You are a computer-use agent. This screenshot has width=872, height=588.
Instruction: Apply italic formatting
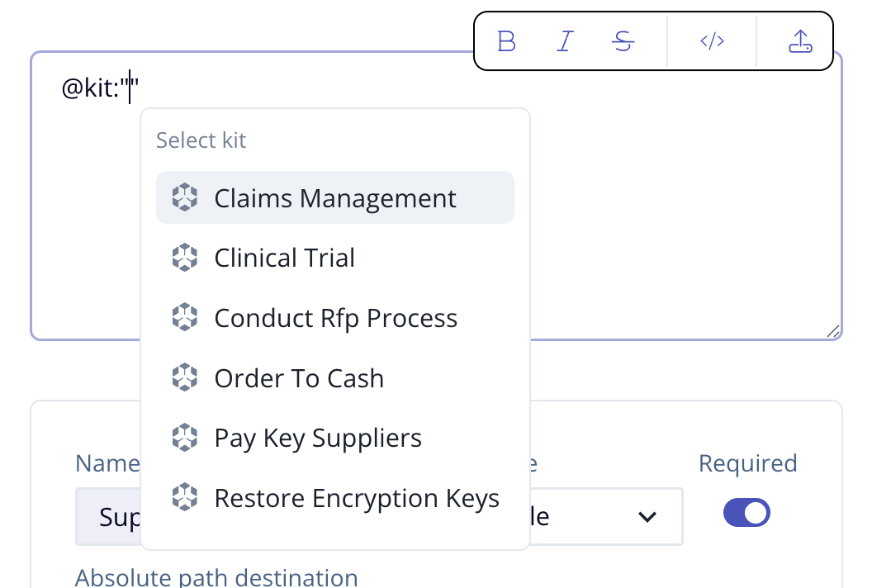coord(565,41)
